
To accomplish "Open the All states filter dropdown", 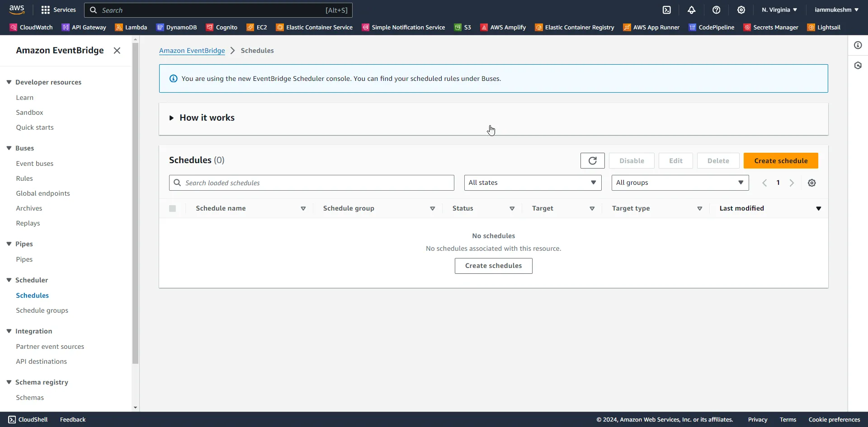I will click(x=533, y=183).
